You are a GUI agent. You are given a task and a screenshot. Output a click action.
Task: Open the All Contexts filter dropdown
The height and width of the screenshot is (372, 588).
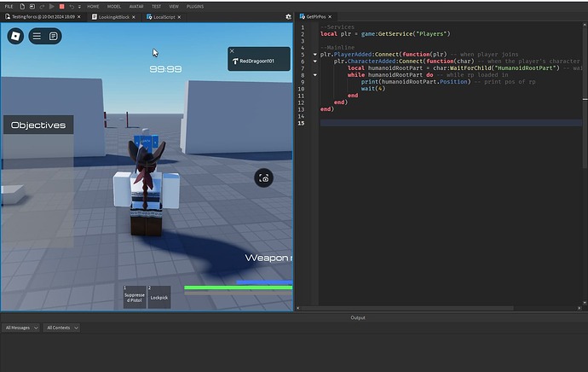[61, 328]
